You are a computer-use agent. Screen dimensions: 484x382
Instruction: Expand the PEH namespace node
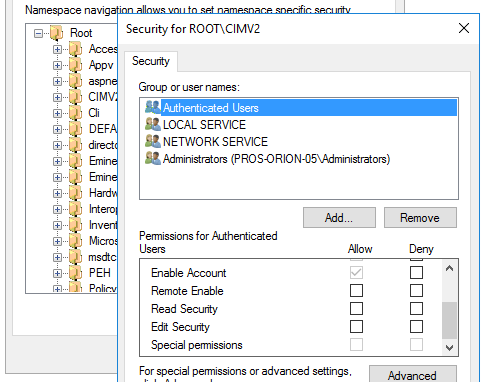coord(57,273)
